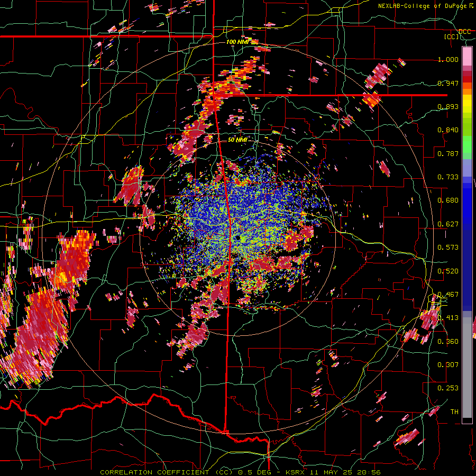Click the 0.840 legend value
This screenshot has height=476, width=476.
[x=448, y=130]
